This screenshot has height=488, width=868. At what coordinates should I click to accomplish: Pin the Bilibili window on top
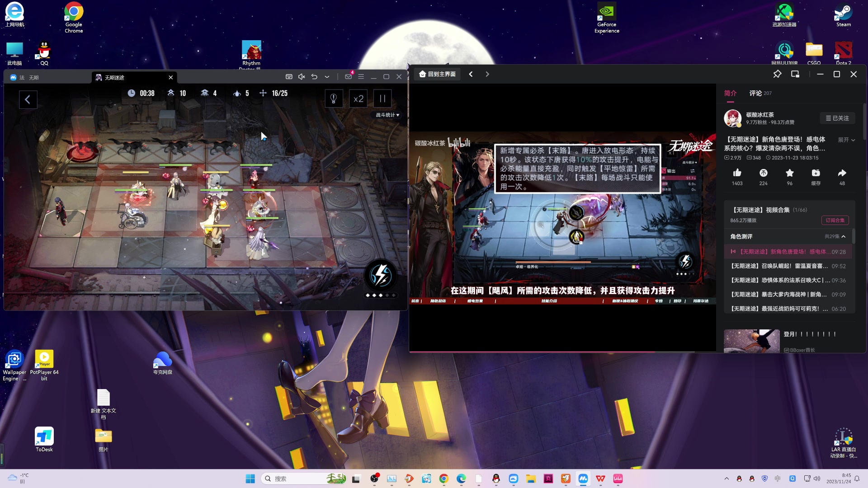click(x=777, y=74)
